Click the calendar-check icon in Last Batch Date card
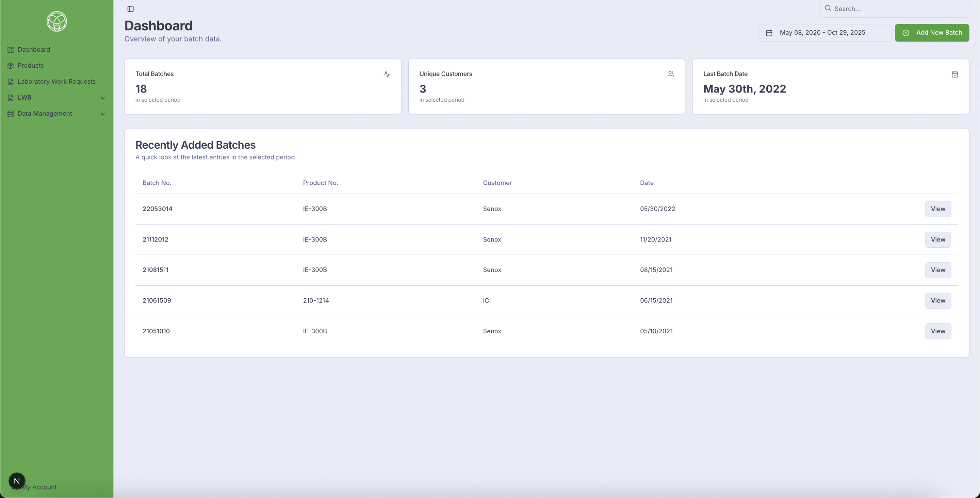This screenshot has height=498, width=980. [954, 74]
